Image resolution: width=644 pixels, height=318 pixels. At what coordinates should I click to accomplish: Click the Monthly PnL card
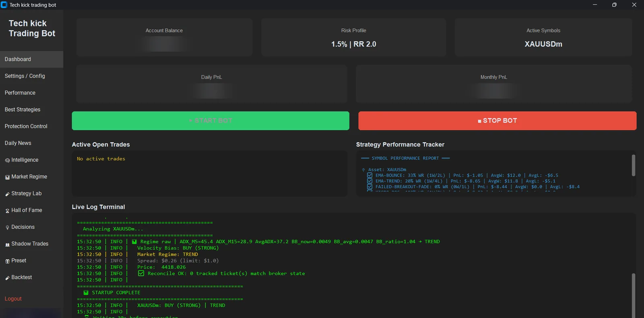494,84
